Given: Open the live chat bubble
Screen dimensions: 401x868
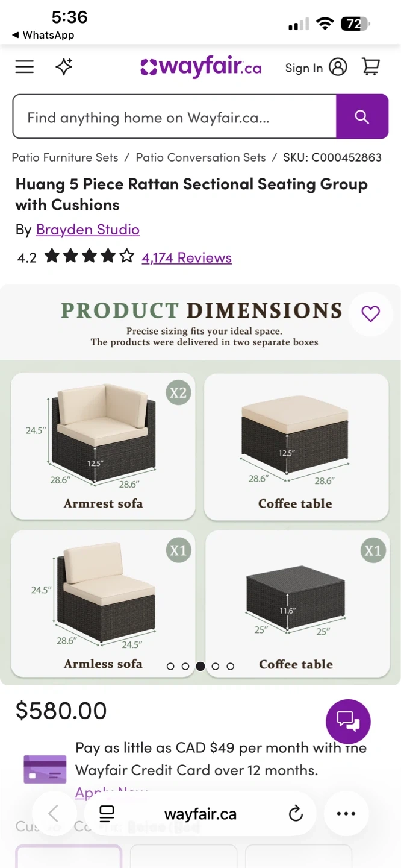Looking at the screenshot, I should point(348,721).
